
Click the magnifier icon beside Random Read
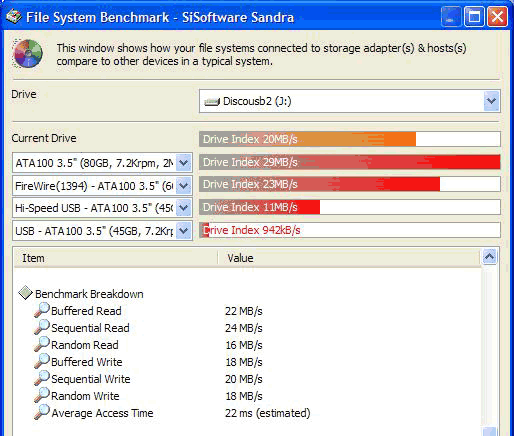pyautogui.click(x=42, y=344)
